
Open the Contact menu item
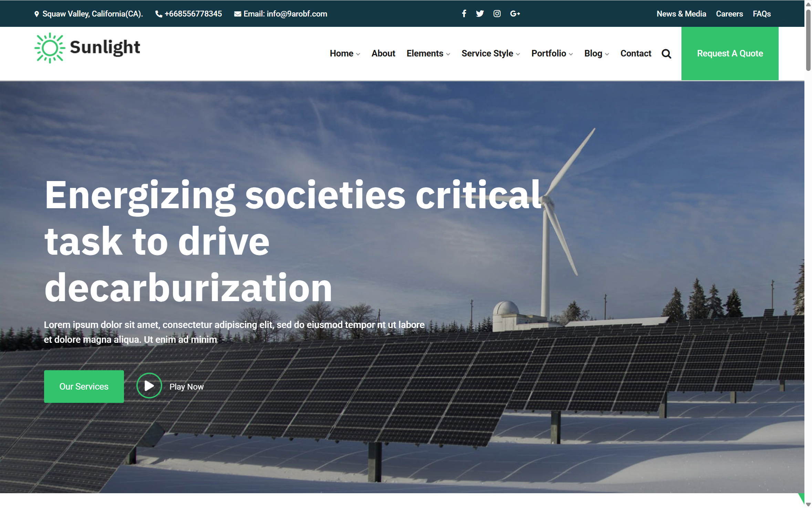[x=635, y=54]
